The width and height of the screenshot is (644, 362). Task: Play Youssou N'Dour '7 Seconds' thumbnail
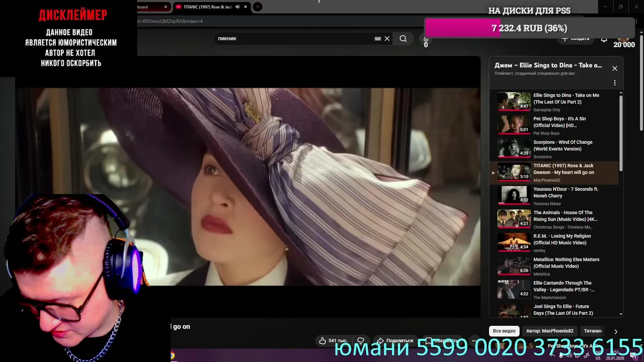pos(514,195)
